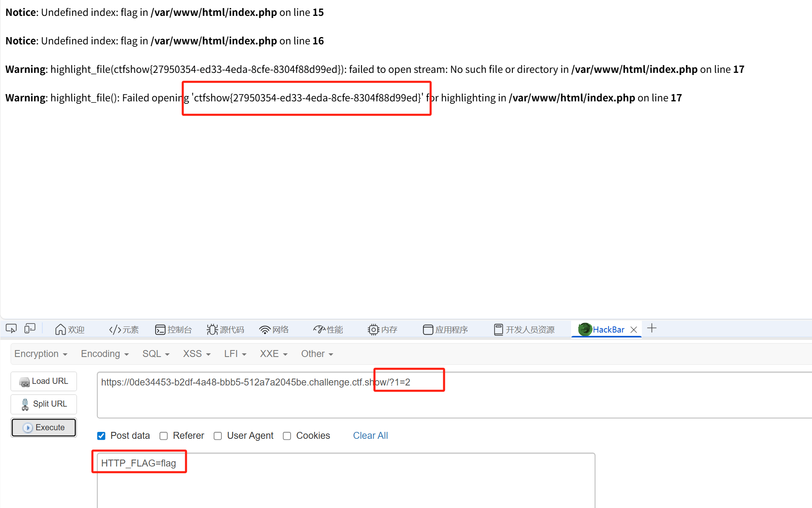Screen dimensions: 812x508
Task: Open the Elements (元素) panel
Action: coord(124,330)
